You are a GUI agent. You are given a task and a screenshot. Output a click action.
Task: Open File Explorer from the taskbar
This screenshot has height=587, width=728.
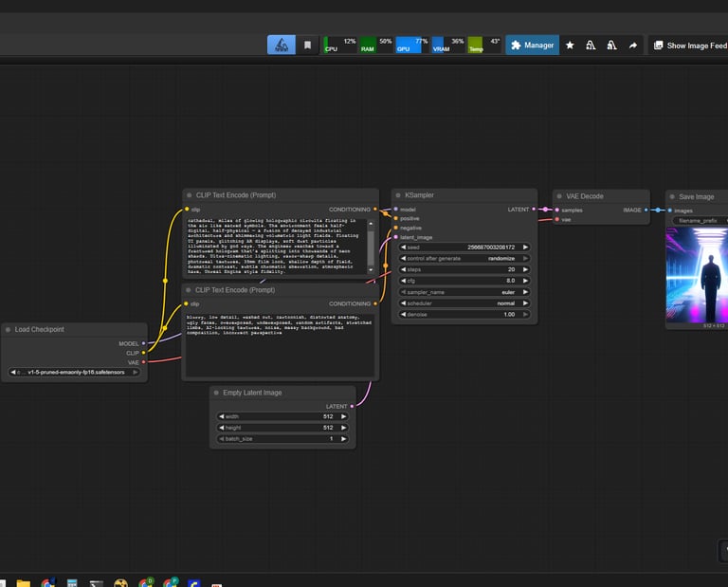(23, 582)
